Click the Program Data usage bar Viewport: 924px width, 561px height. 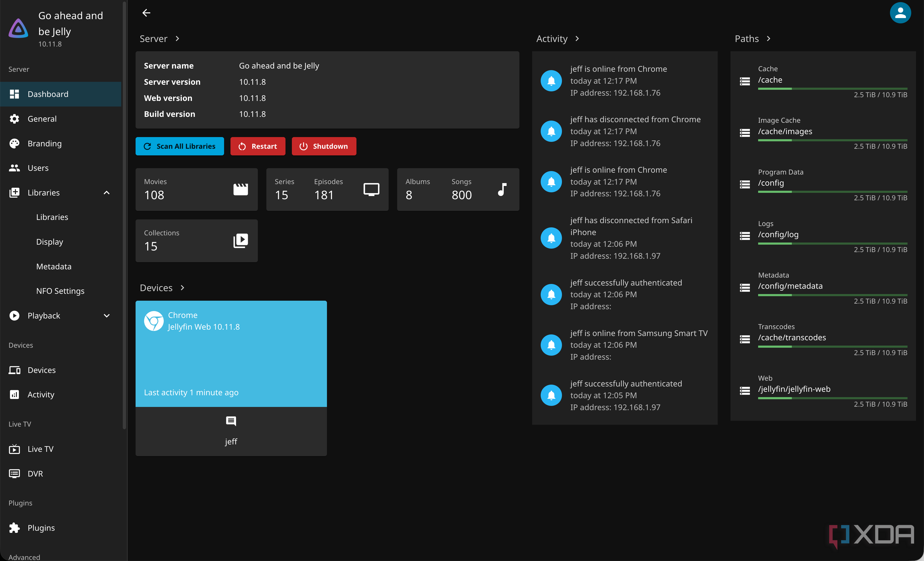[833, 192]
